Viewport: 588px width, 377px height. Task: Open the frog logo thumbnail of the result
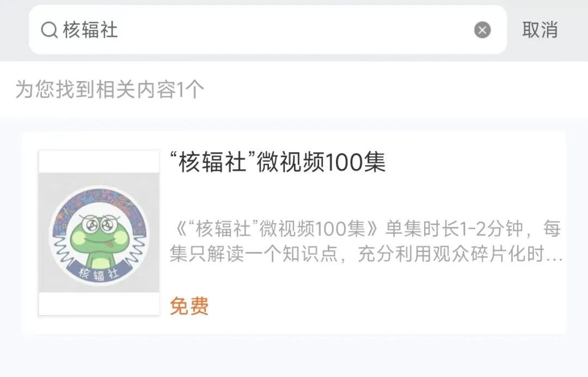tap(100, 233)
